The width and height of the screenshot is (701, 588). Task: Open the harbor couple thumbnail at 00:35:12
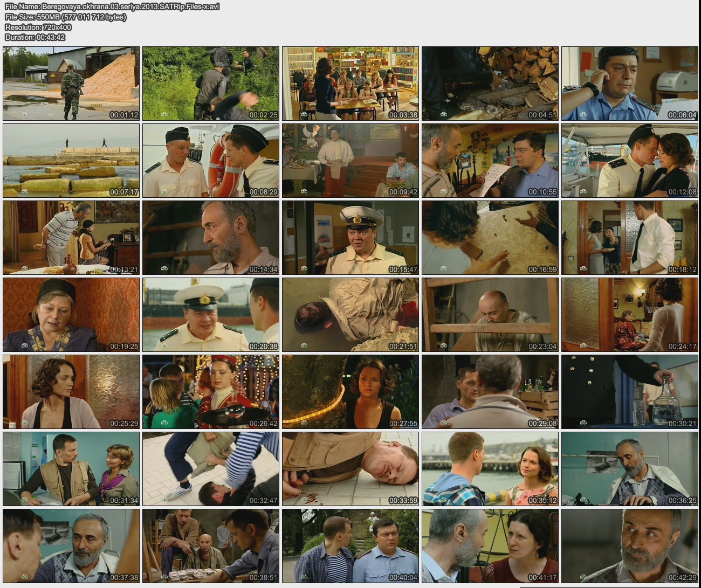pyautogui.click(x=490, y=469)
